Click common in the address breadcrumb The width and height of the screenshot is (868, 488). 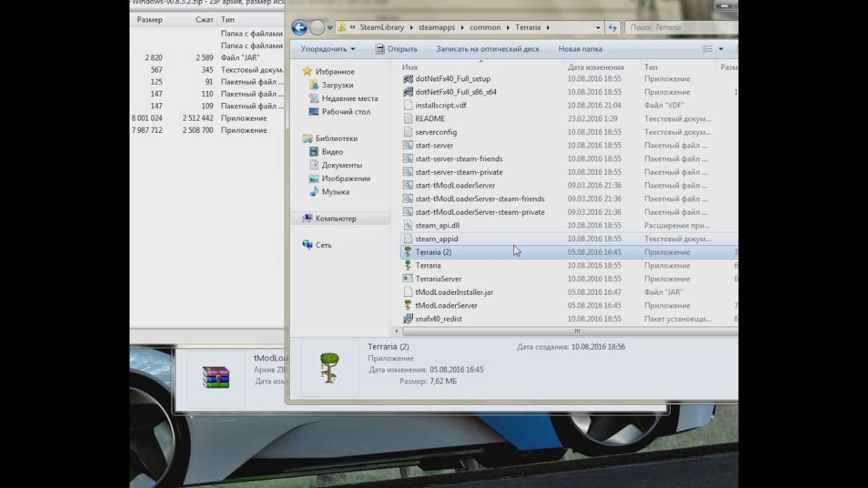coord(484,28)
